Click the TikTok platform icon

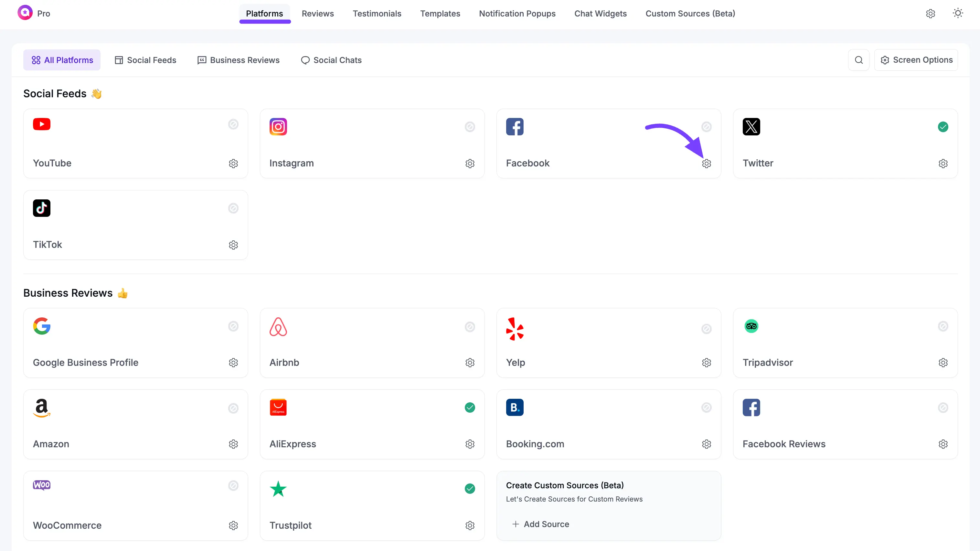[x=41, y=208]
